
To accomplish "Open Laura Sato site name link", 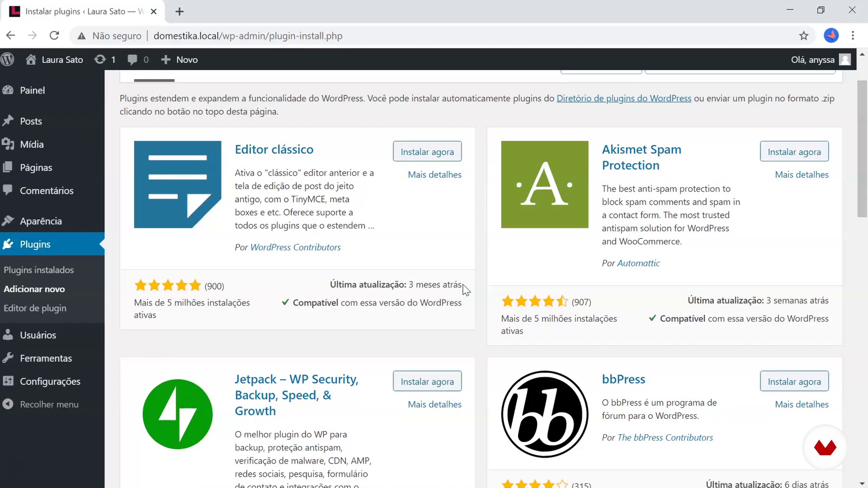I will tap(62, 60).
